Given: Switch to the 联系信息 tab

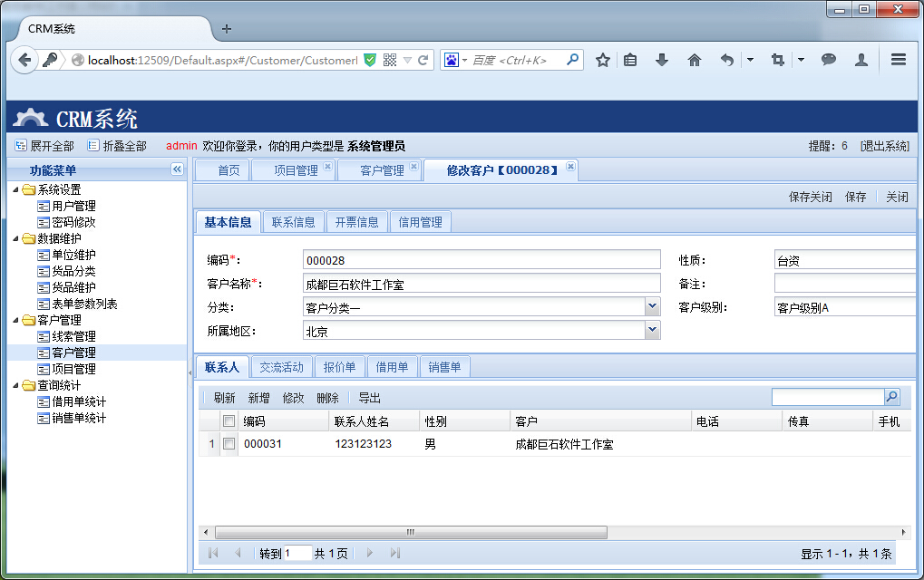Looking at the screenshot, I should 294,222.
